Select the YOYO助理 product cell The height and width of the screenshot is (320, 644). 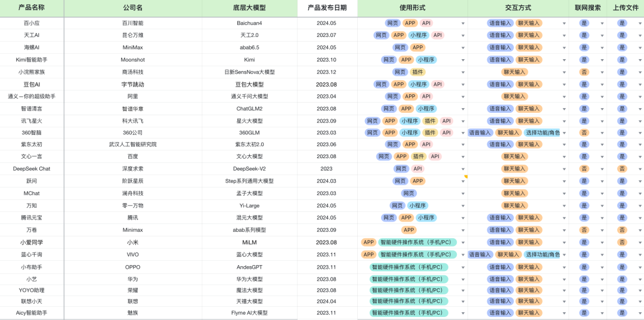coord(32,290)
